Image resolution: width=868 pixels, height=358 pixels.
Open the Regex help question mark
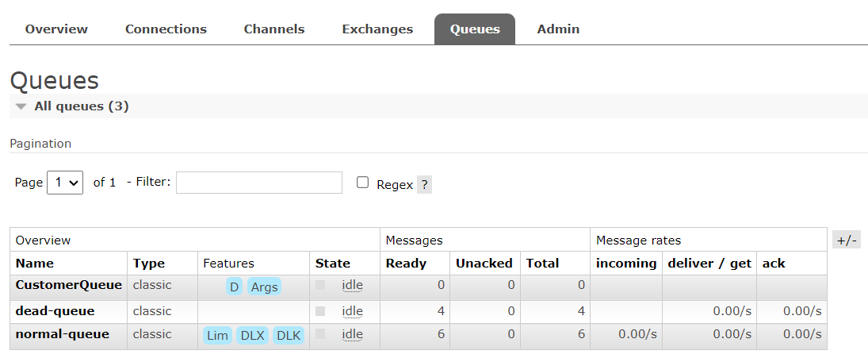coord(424,185)
